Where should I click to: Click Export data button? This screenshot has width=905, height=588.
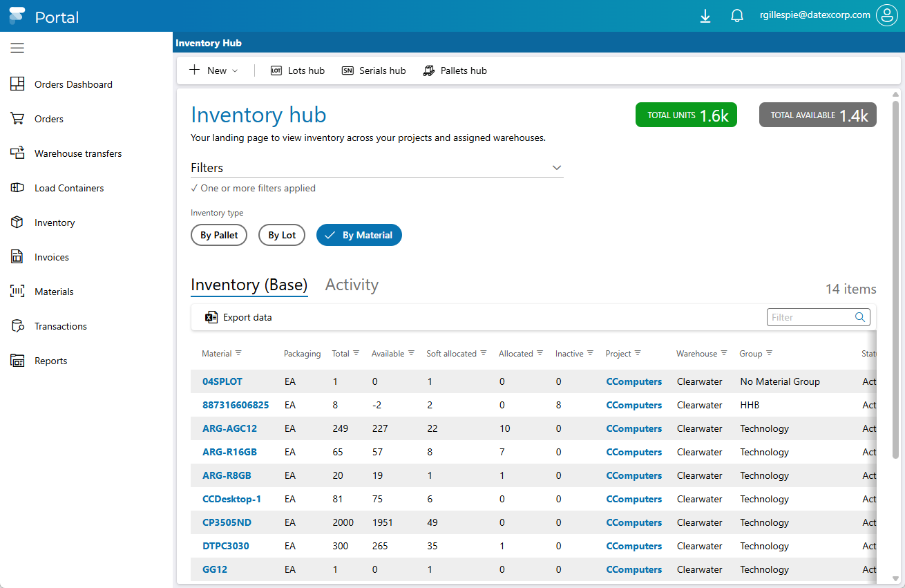pyautogui.click(x=239, y=317)
